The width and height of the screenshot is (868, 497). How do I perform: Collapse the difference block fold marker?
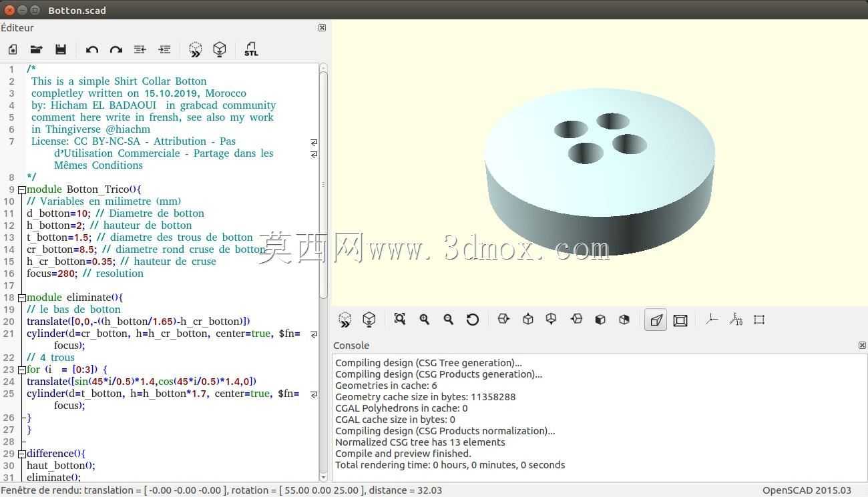[22, 454]
